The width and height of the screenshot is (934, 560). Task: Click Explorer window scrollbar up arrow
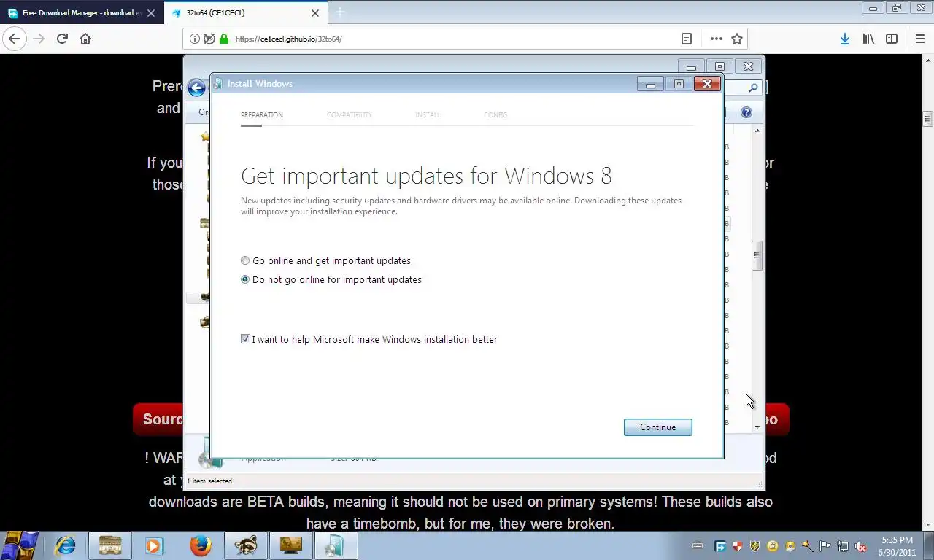click(x=757, y=131)
